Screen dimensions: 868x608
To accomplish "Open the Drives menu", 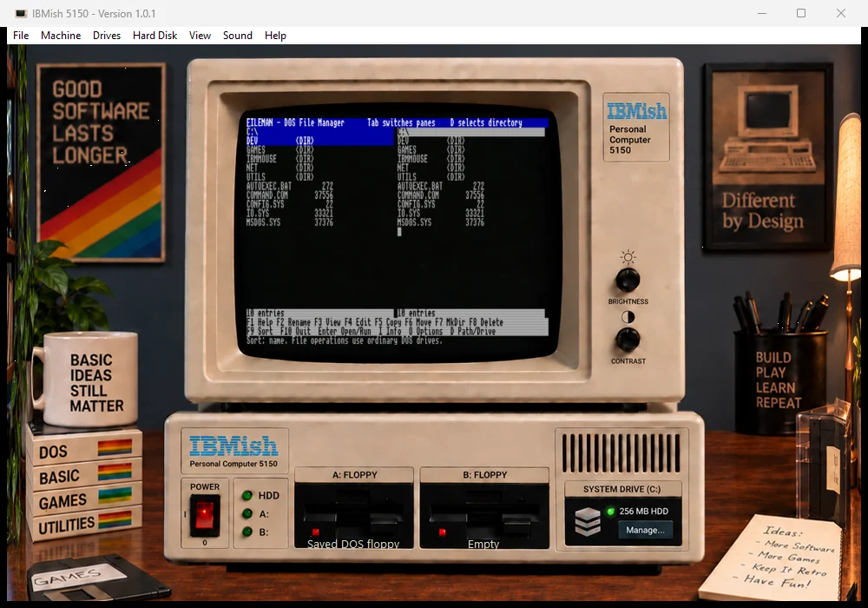I will (x=106, y=36).
